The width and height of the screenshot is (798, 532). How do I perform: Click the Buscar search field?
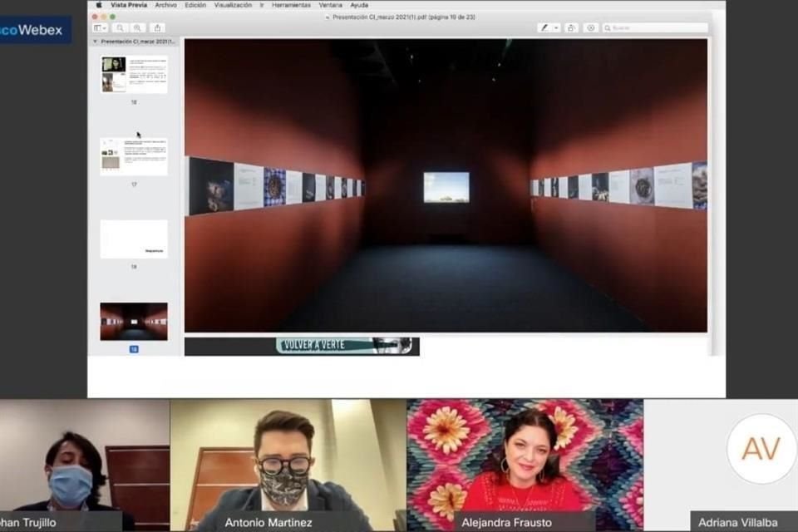657,27
